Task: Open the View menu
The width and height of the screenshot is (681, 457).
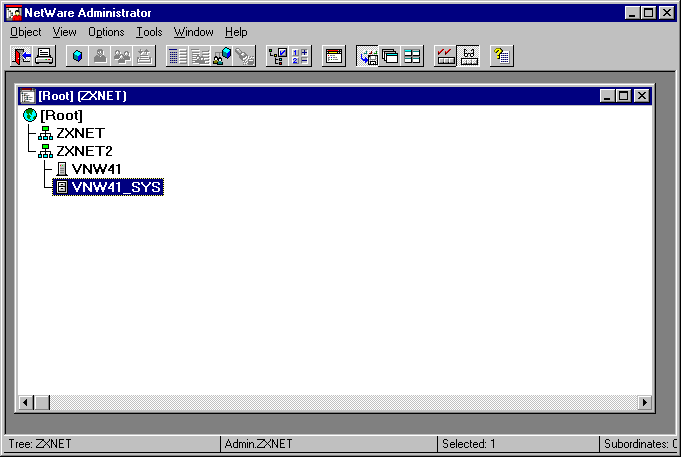Action: coord(64,32)
